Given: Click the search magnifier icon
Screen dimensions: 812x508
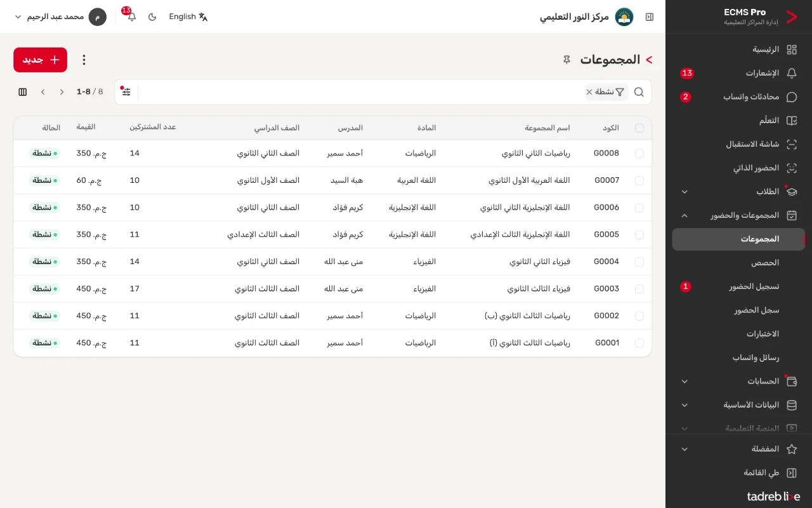Looking at the screenshot, I should point(639,92).
